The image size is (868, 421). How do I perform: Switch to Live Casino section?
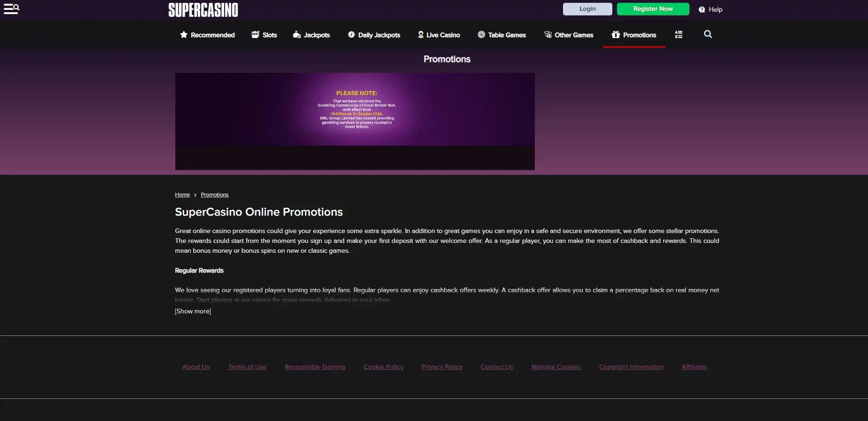[443, 35]
